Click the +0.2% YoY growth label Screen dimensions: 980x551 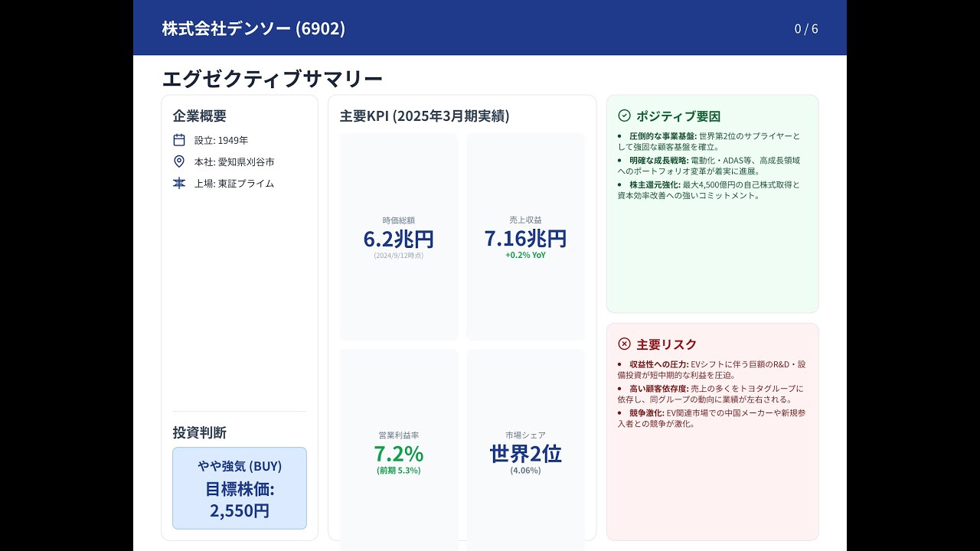point(525,256)
